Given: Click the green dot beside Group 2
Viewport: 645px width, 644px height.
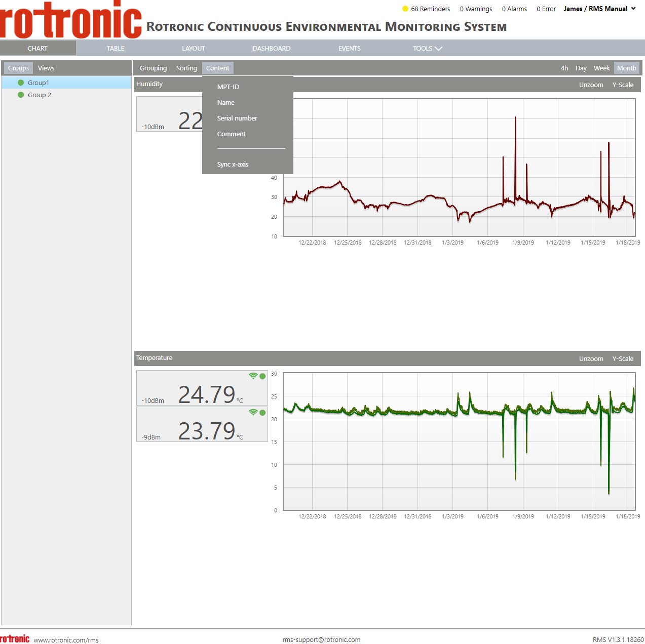Looking at the screenshot, I should 21,95.
